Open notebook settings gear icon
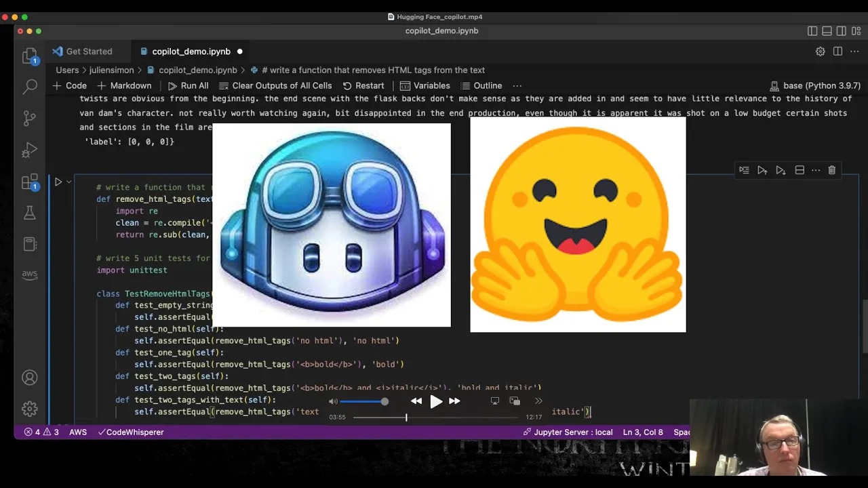Viewport: 868px width, 488px height. [820, 52]
